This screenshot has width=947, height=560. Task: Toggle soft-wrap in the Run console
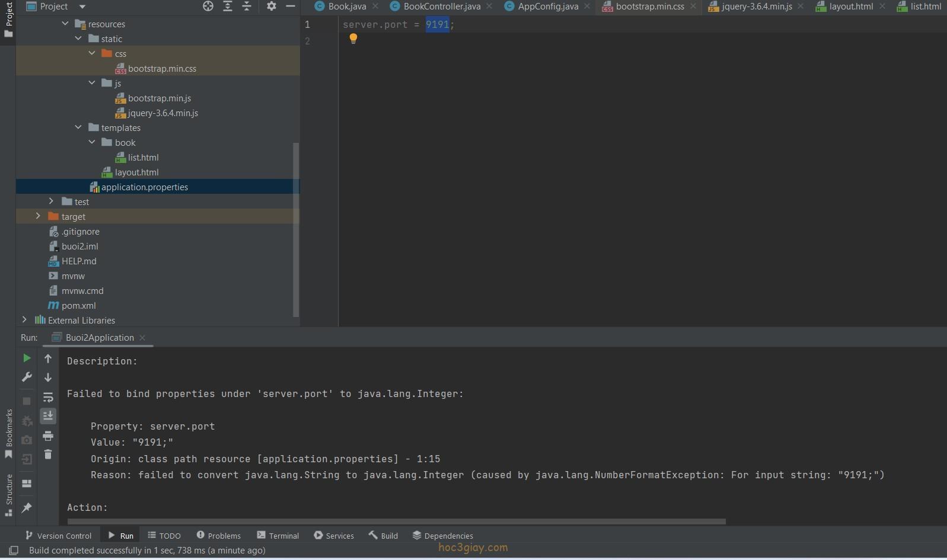tap(48, 397)
